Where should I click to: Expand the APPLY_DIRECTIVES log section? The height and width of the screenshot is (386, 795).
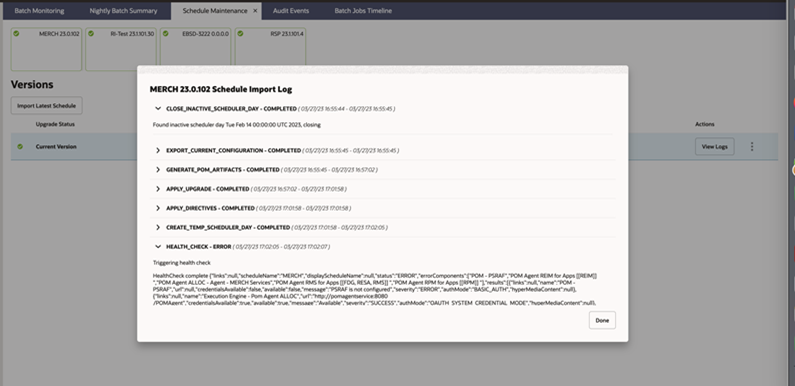pyautogui.click(x=158, y=208)
